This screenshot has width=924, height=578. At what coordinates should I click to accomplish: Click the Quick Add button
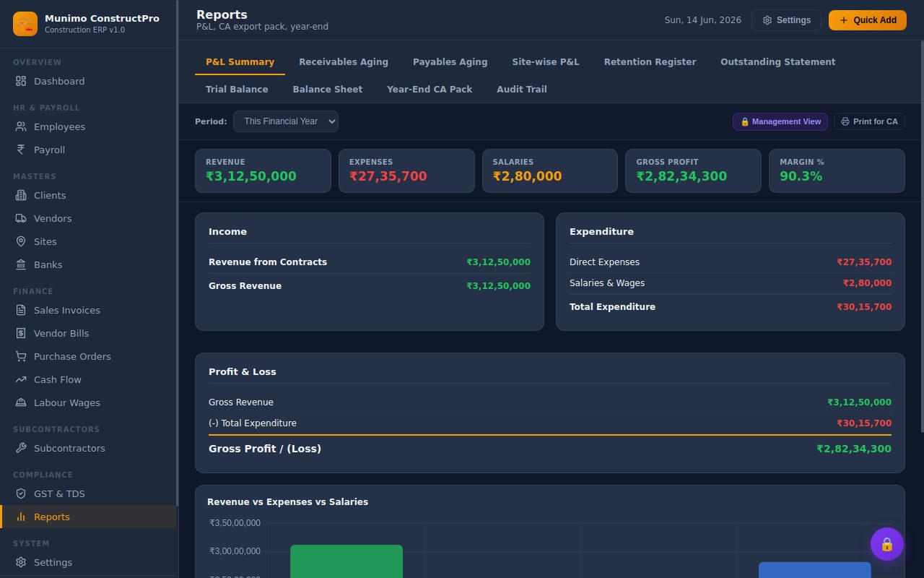[x=867, y=20]
